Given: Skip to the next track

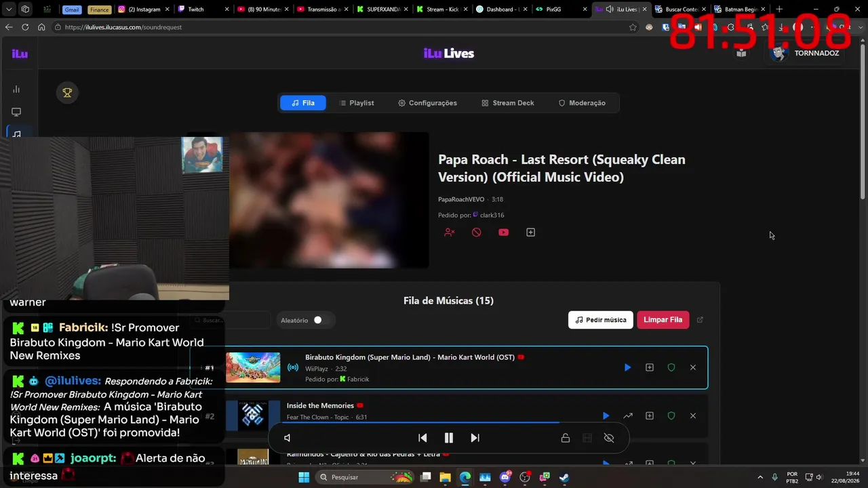Looking at the screenshot, I should click(x=475, y=438).
